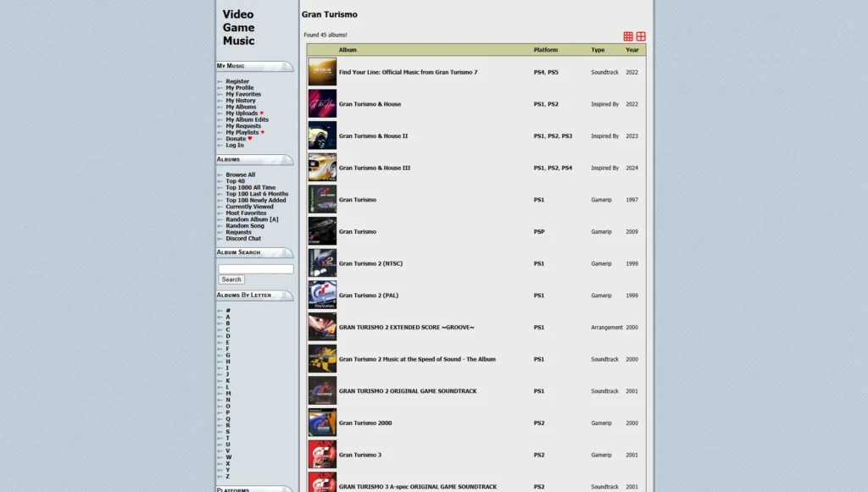Sort by the Album column header

pyautogui.click(x=348, y=50)
